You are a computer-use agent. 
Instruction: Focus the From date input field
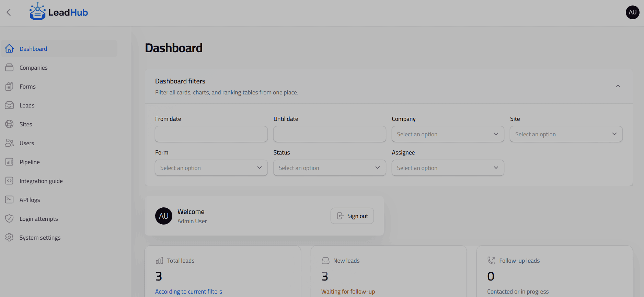click(x=211, y=134)
